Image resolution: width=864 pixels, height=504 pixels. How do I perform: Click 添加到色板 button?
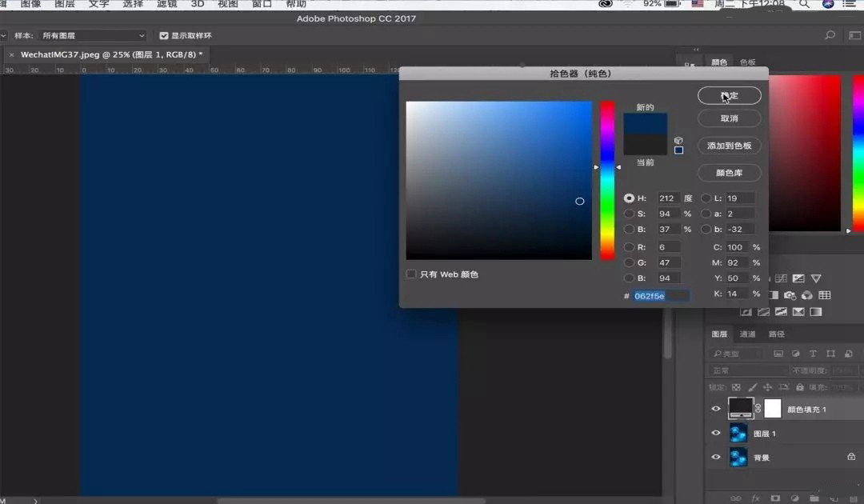pyautogui.click(x=729, y=146)
